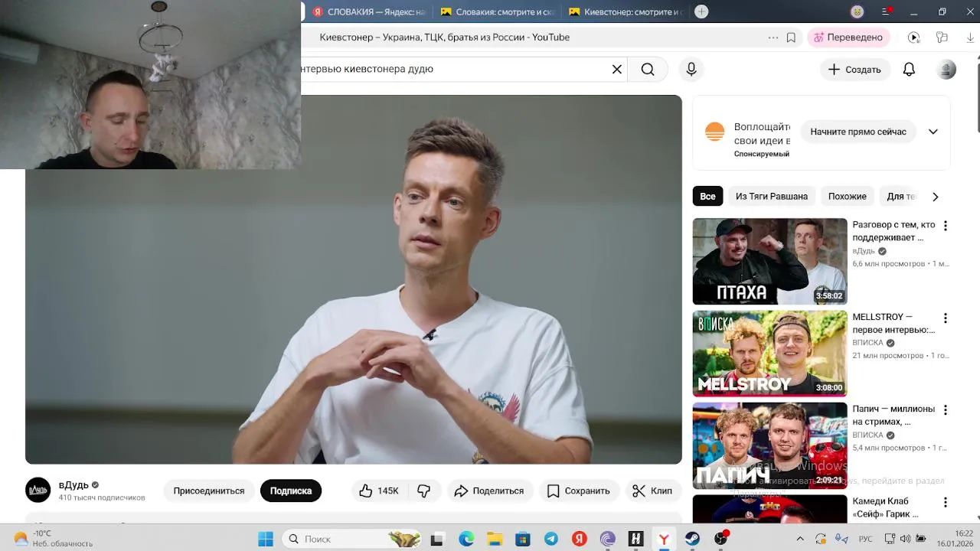The height and width of the screenshot is (551, 980).
Task: Open a new browser tab with plus
Action: pyautogui.click(x=701, y=11)
